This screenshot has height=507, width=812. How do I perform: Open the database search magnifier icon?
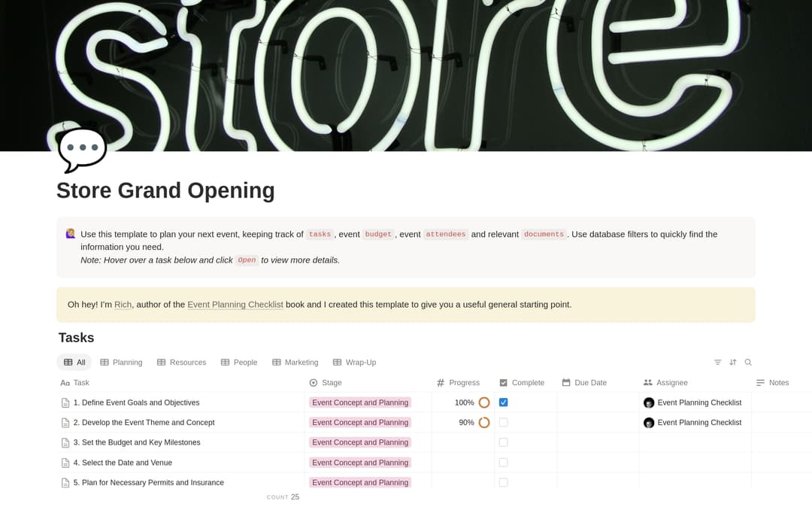[748, 362]
